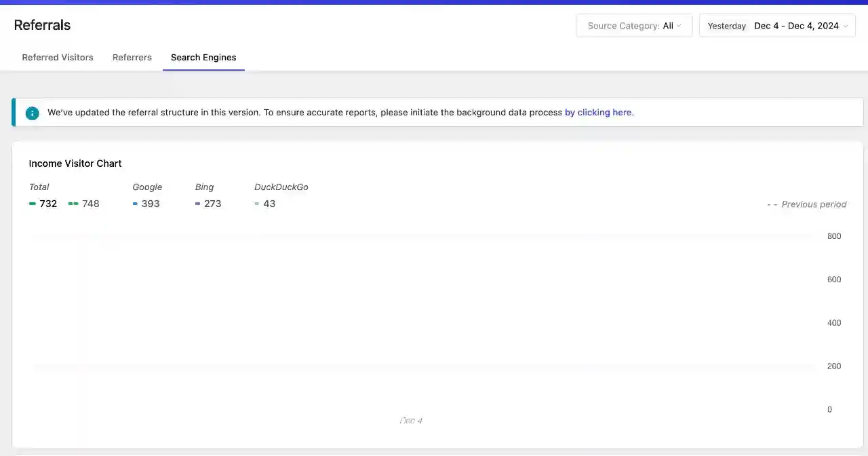Open the Source Category filter dropdown
Image resolution: width=868 pixels, height=456 pixels.
tap(633, 26)
